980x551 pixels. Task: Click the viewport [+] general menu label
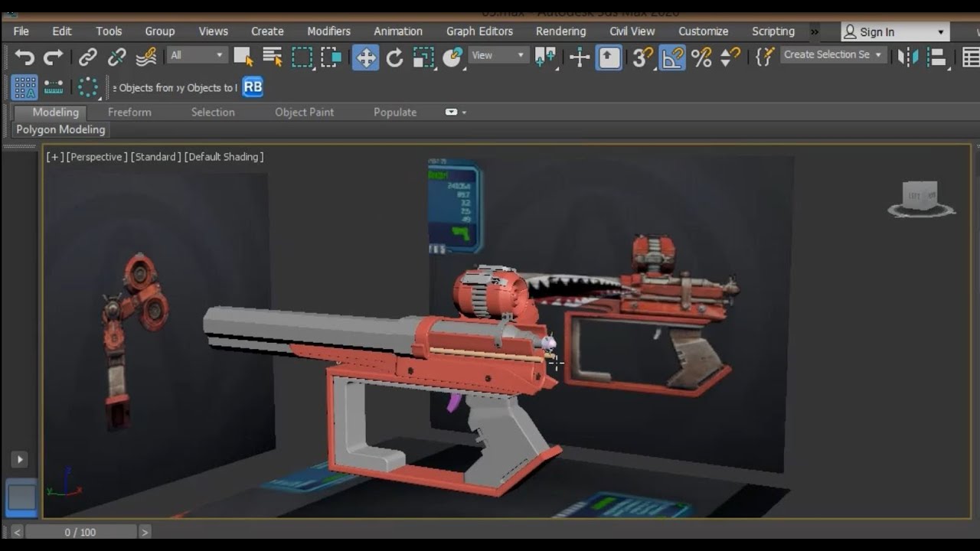click(54, 157)
